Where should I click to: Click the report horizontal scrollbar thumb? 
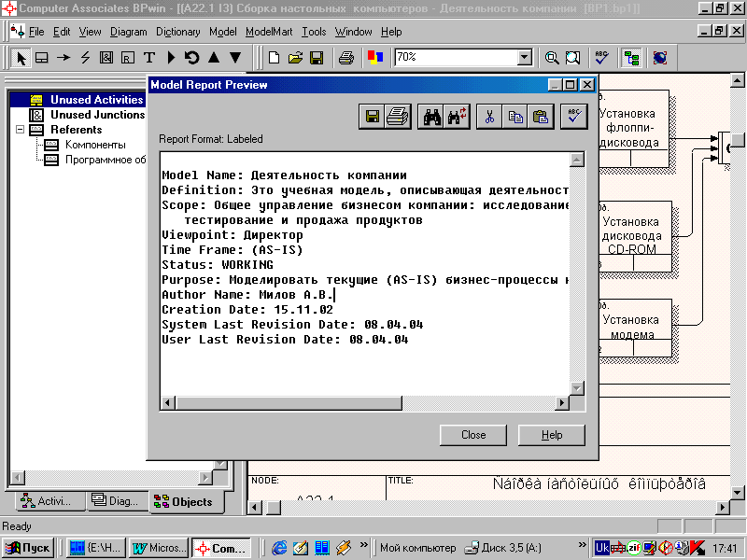[x=289, y=403]
